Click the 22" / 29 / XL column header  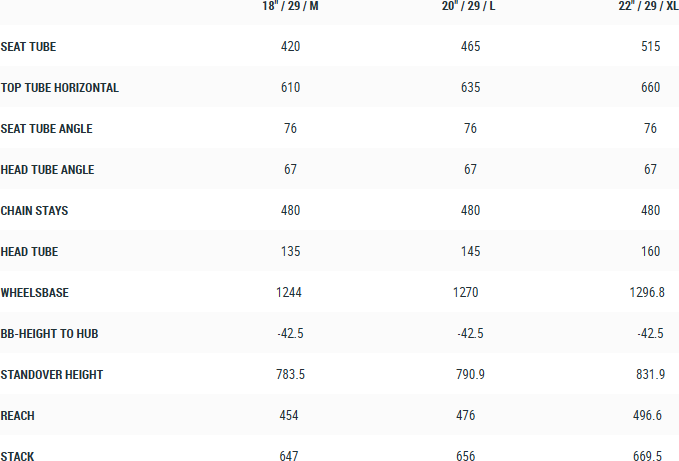coord(650,7)
